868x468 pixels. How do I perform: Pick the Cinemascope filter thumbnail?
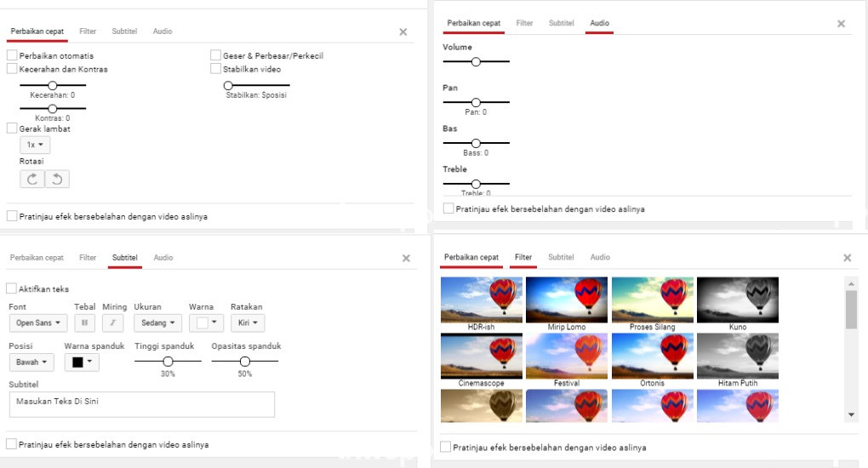482,356
